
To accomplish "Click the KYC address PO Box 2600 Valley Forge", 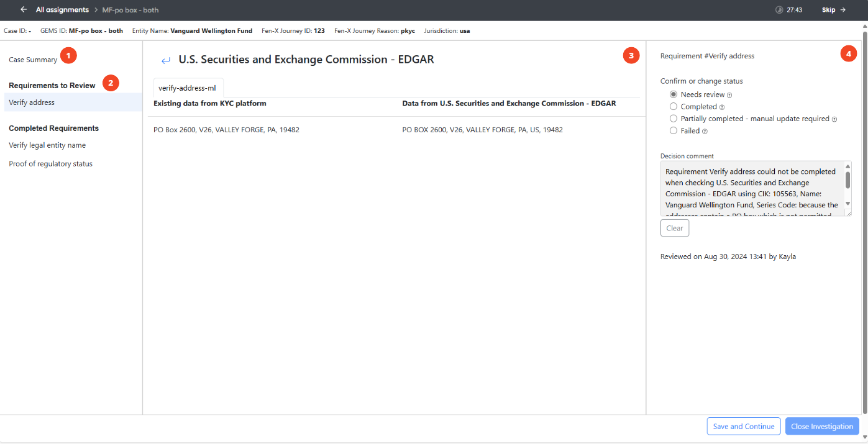I will [x=226, y=130].
